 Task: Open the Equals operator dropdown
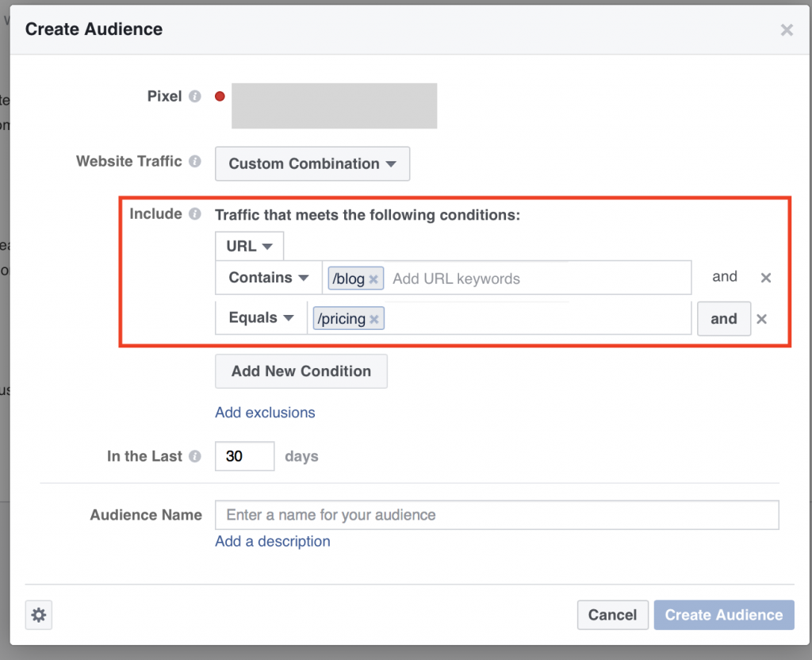click(261, 317)
